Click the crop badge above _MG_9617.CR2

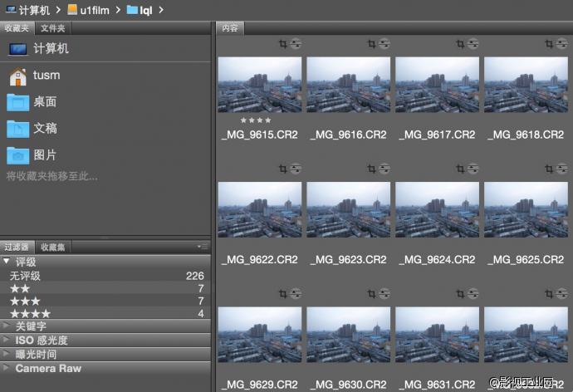coord(460,44)
